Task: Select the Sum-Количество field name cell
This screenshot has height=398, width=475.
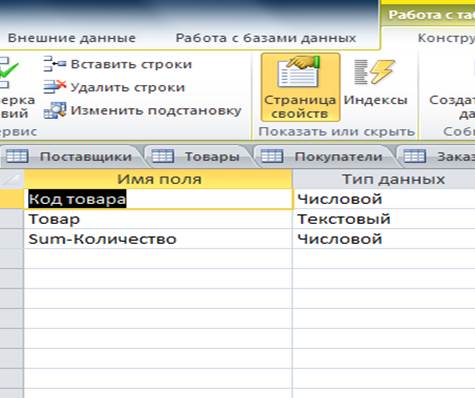Action: [158, 239]
